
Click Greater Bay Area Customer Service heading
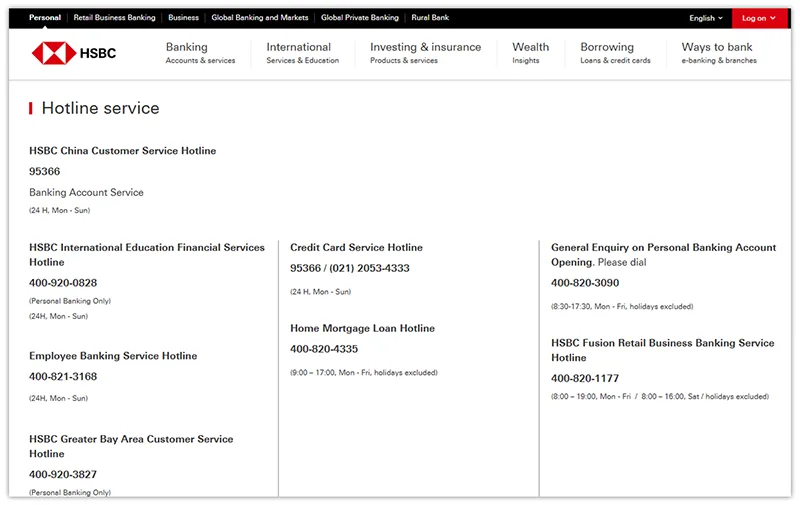[131, 446]
